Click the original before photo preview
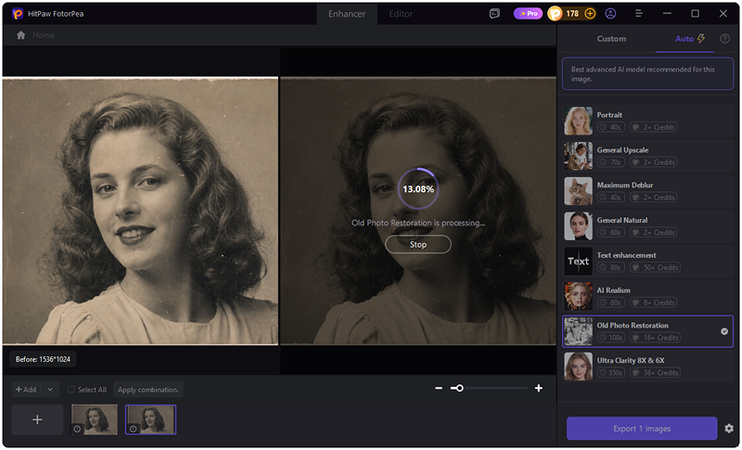Screen dimensions: 742x450 click(x=140, y=211)
